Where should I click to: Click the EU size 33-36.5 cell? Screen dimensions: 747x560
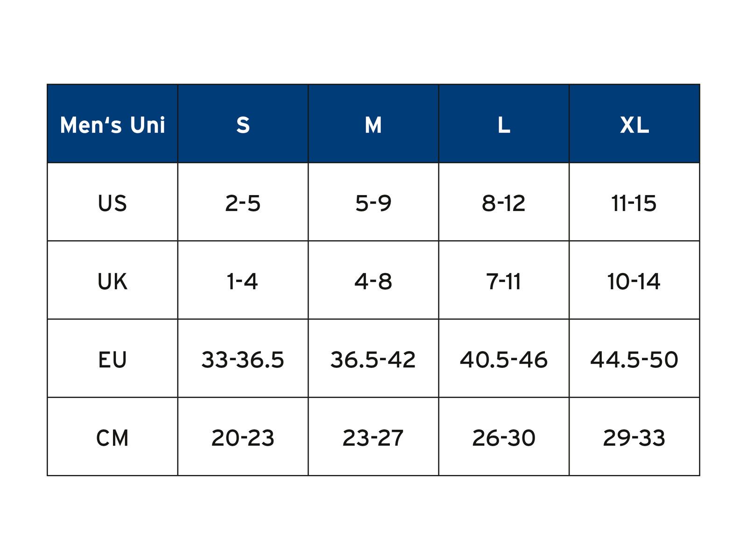pos(243,359)
